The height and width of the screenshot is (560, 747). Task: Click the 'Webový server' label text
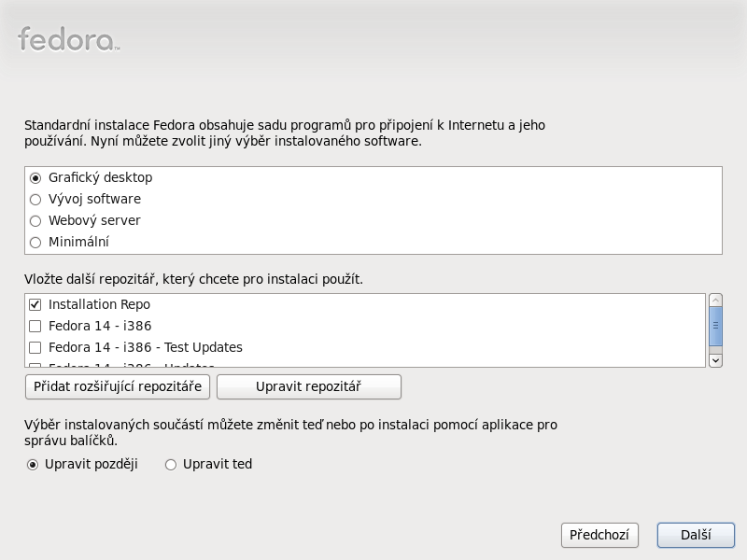[x=94, y=220]
